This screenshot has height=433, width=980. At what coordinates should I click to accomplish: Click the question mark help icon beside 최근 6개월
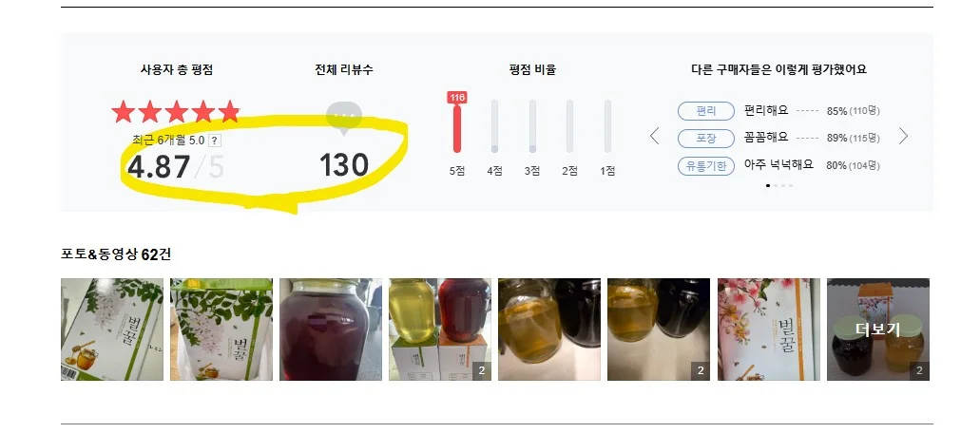coord(215,141)
